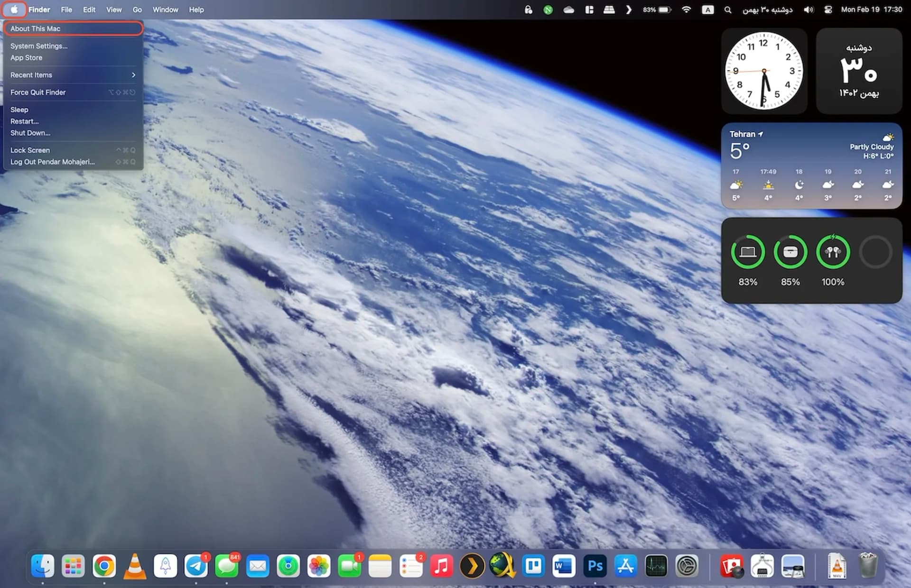Toggle the Wi-Fi menu bar icon

point(686,9)
